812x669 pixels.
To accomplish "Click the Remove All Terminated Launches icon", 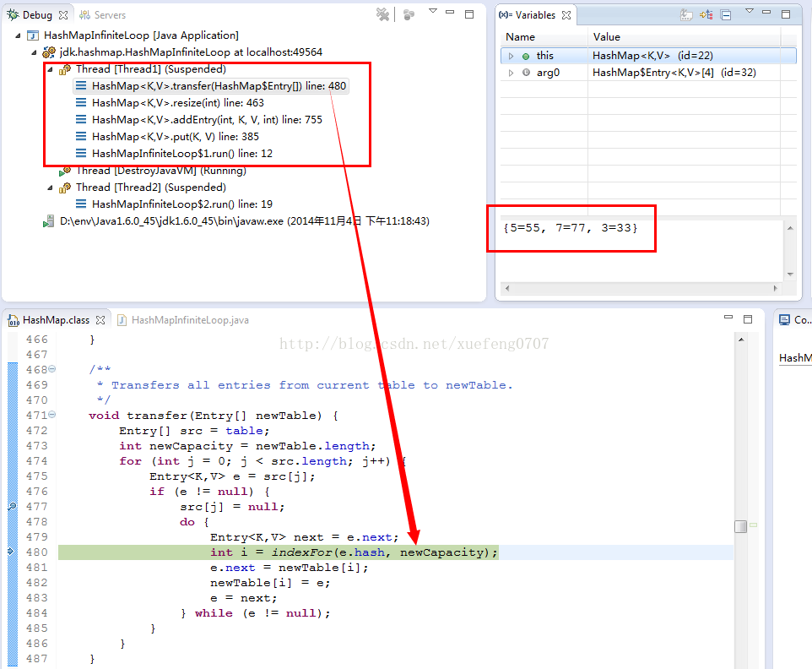I will 382,14.
